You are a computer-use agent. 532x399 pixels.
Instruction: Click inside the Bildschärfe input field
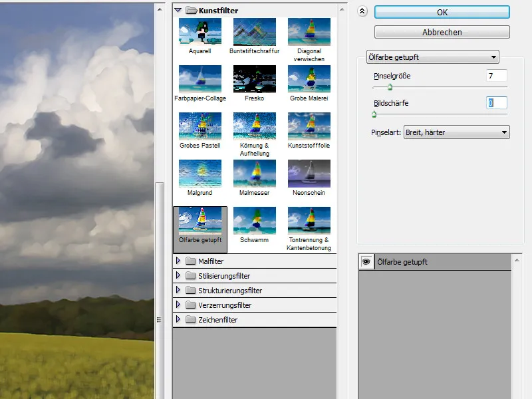(x=495, y=103)
